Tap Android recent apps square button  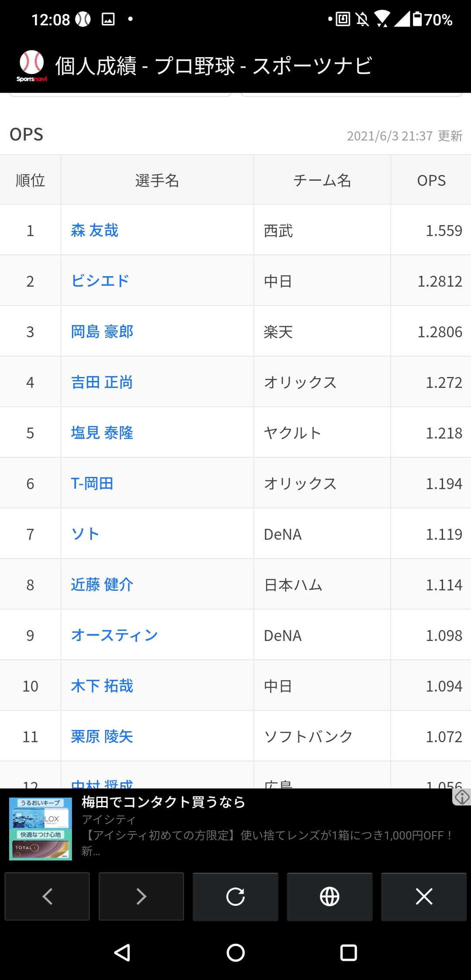click(x=348, y=953)
